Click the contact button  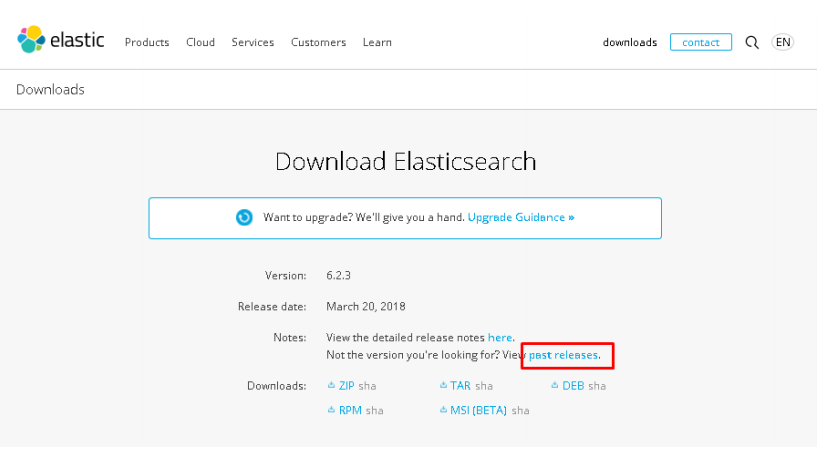(701, 42)
